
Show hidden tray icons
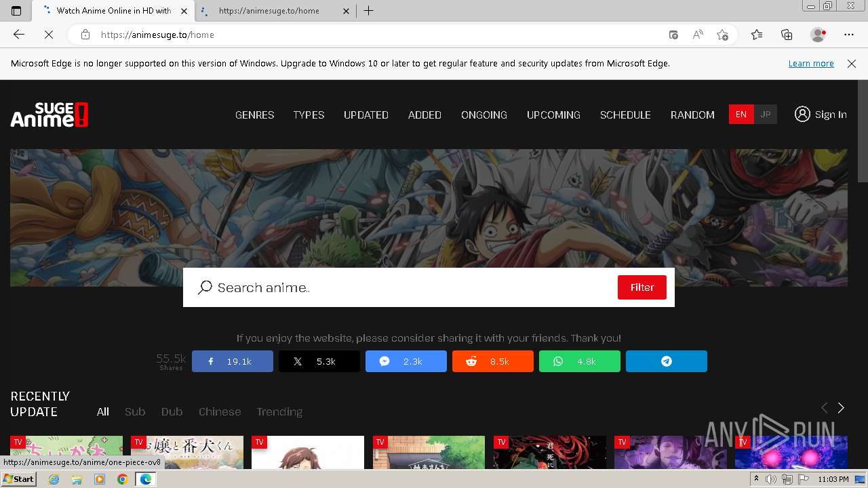pos(756,479)
